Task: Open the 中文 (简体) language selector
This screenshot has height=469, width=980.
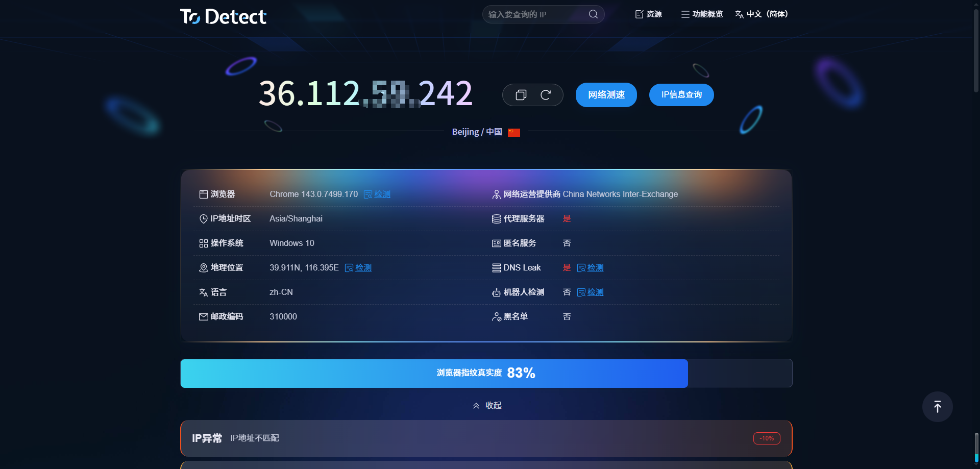Action: click(x=762, y=14)
